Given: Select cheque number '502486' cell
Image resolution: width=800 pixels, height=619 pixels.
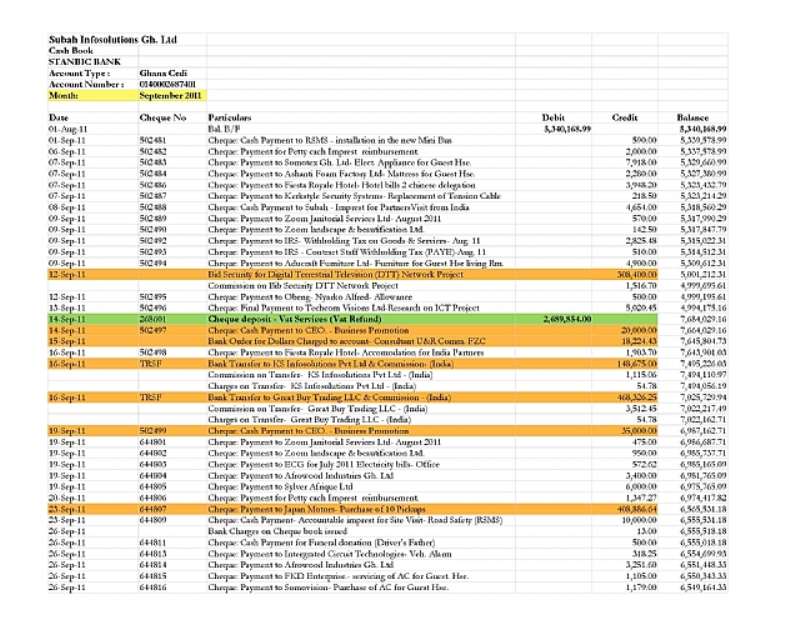Looking at the screenshot, I should [x=153, y=185].
